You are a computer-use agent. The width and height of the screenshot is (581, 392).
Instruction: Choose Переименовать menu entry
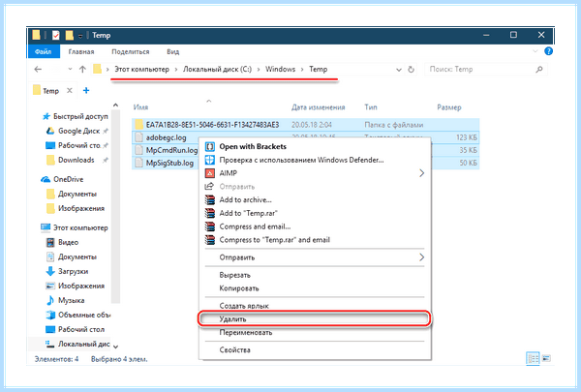pyautogui.click(x=315, y=332)
